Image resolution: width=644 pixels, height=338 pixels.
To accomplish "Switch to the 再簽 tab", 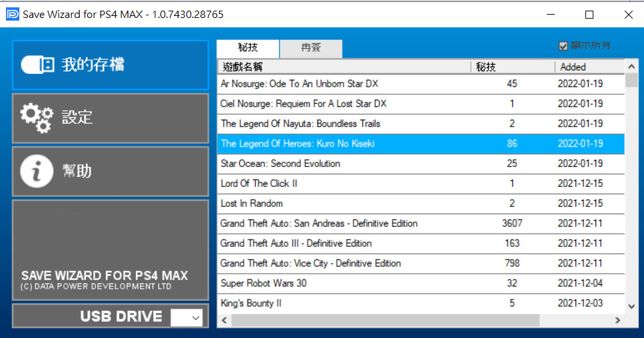I will tap(311, 49).
